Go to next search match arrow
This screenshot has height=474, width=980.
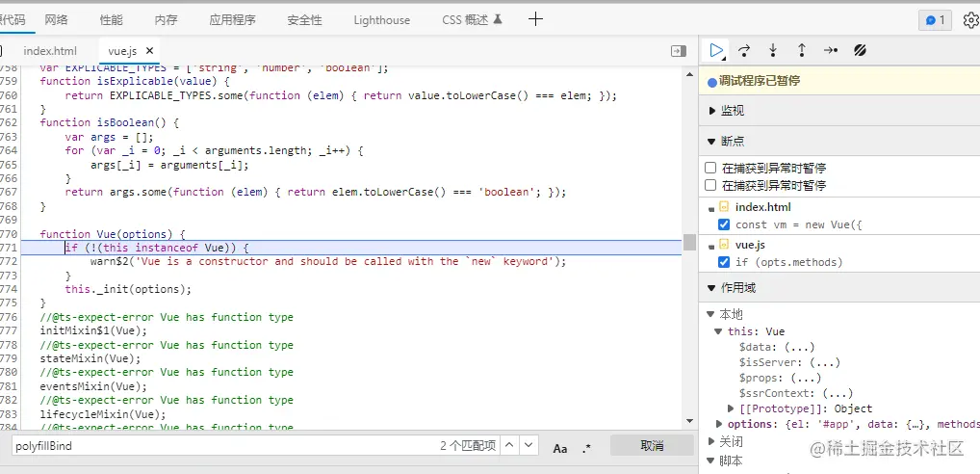pos(529,445)
